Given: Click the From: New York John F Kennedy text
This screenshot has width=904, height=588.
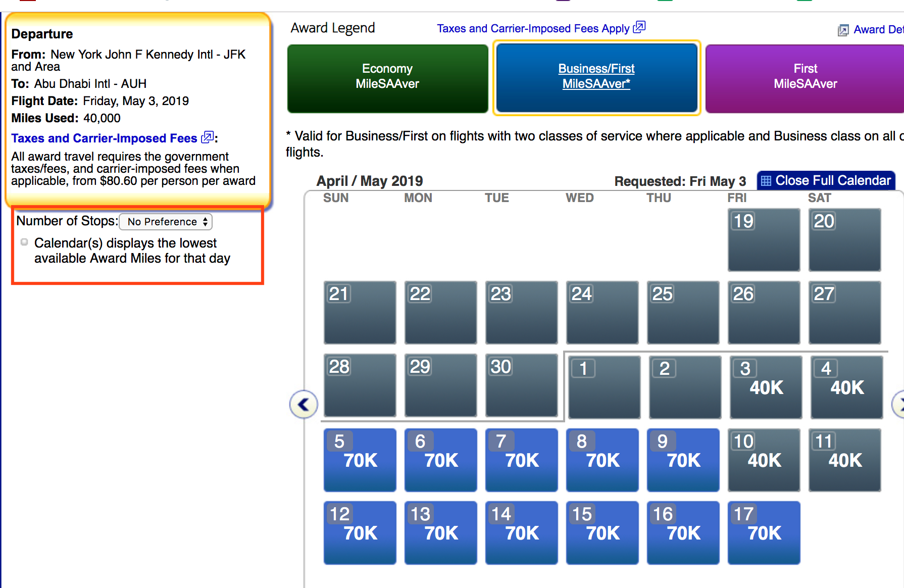Looking at the screenshot, I should pyautogui.click(x=128, y=60).
